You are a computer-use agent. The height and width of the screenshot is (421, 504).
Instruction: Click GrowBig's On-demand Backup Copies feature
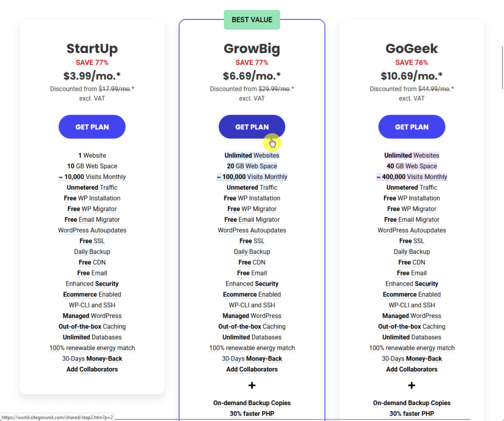(x=252, y=403)
